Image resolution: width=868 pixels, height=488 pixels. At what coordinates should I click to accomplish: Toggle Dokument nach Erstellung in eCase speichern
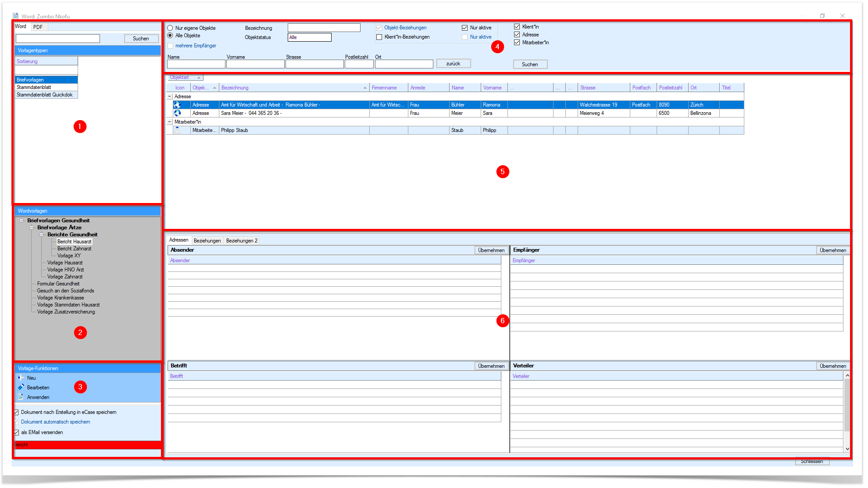[16, 412]
